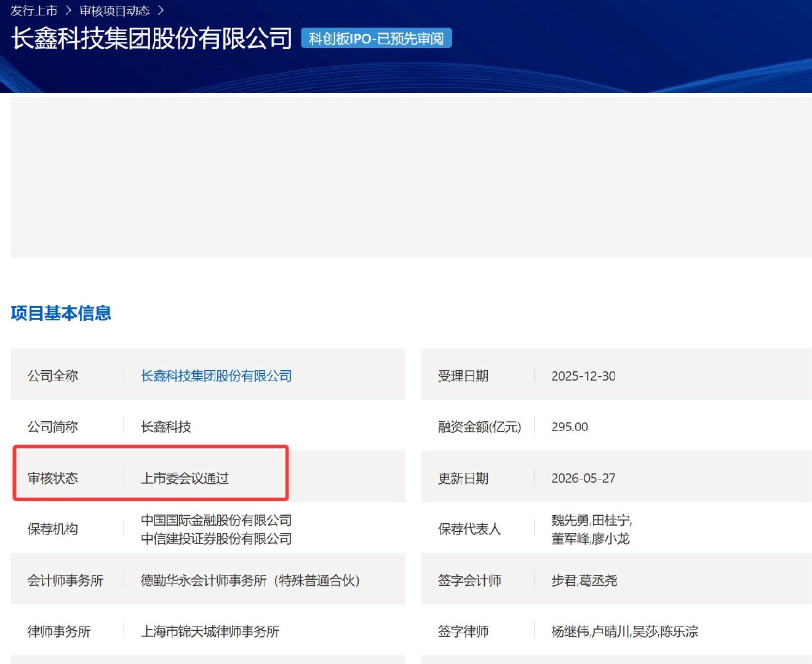The height and width of the screenshot is (664, 812).
Task: Click the 律师事务所 label
Action: pyautogui.click(x=59, y=631)
